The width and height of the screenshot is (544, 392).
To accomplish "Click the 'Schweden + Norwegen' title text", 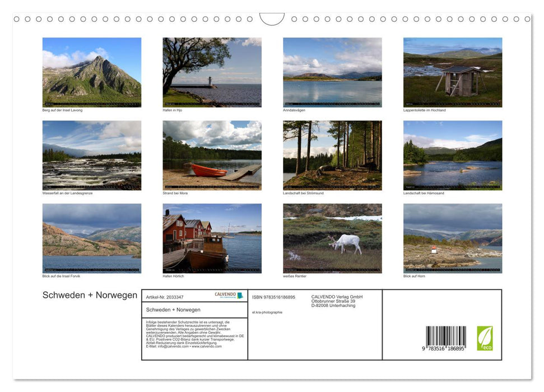I will (90, 295).
